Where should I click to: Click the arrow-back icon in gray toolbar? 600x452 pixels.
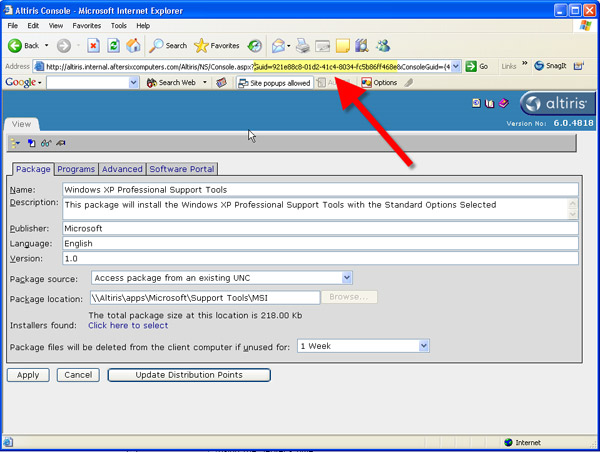(x=61, y=143)
